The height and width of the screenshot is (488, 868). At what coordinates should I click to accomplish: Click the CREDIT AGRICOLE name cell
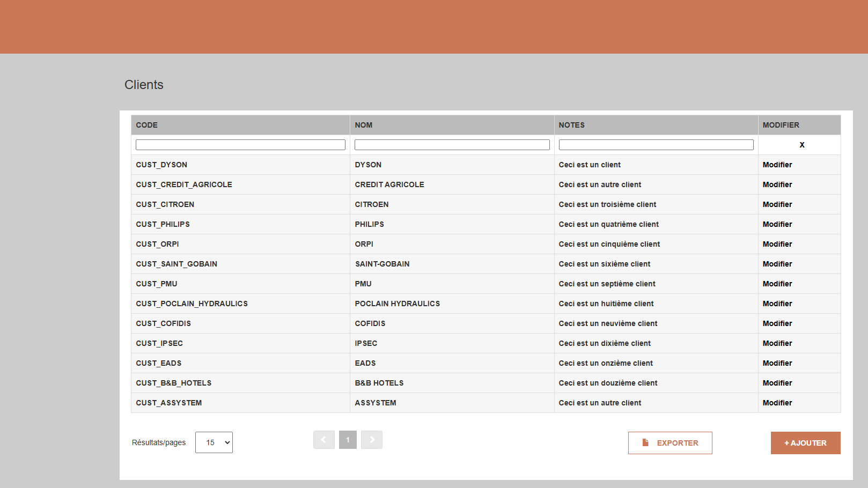coord(452,184)
